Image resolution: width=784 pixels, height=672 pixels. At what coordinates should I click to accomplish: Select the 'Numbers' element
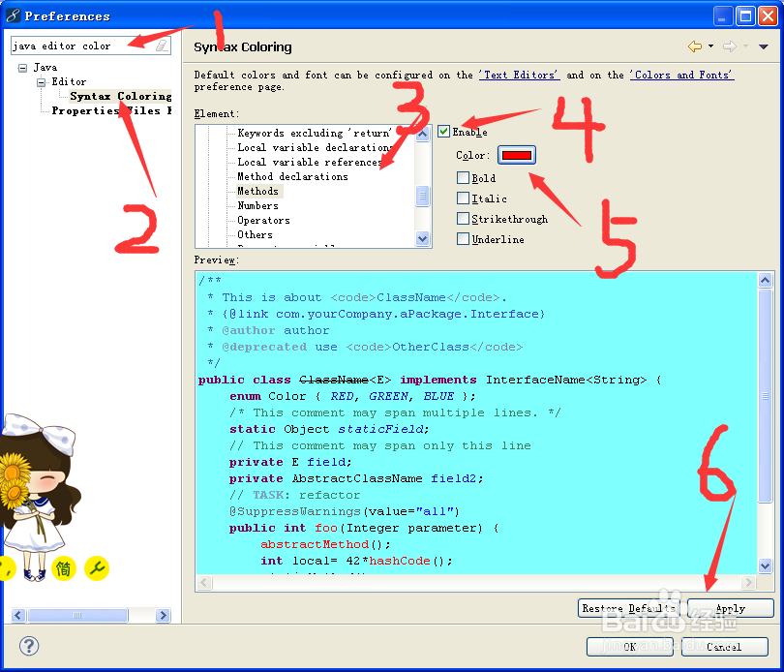(x=258, y=205)
